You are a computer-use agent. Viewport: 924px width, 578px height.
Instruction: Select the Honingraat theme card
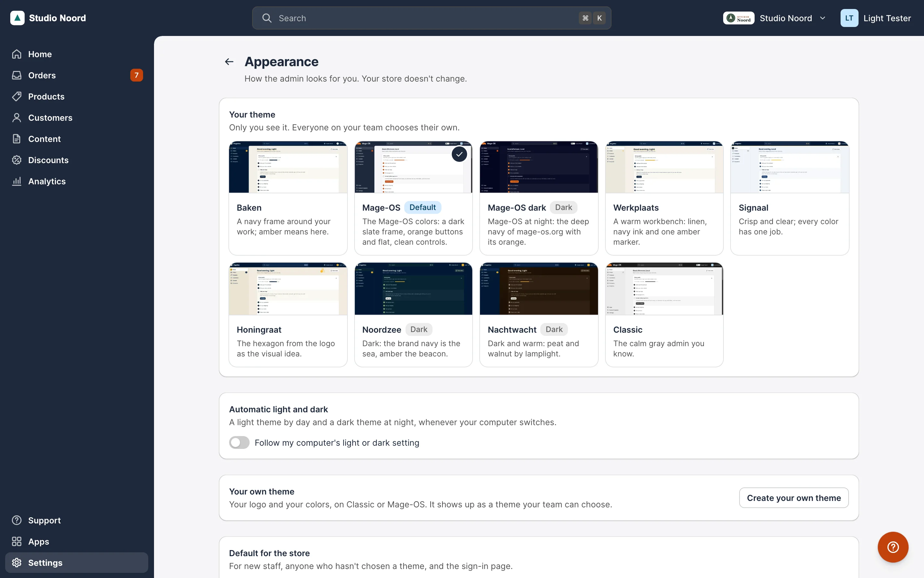click(288, 315)
